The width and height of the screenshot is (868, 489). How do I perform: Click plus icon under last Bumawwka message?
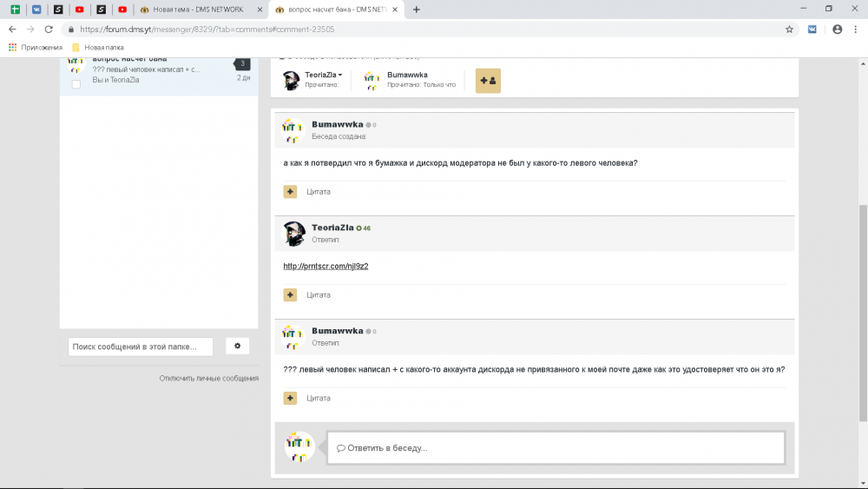point(290,398)
